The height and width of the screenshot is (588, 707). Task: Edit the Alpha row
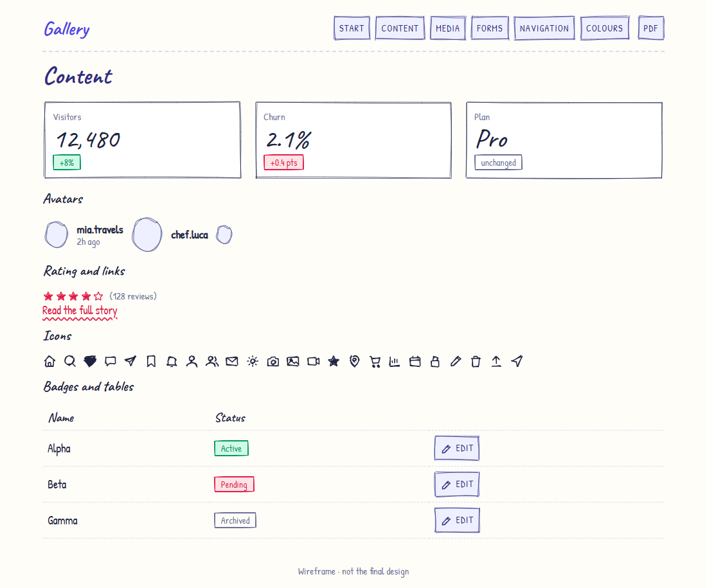tap(457, 448)
